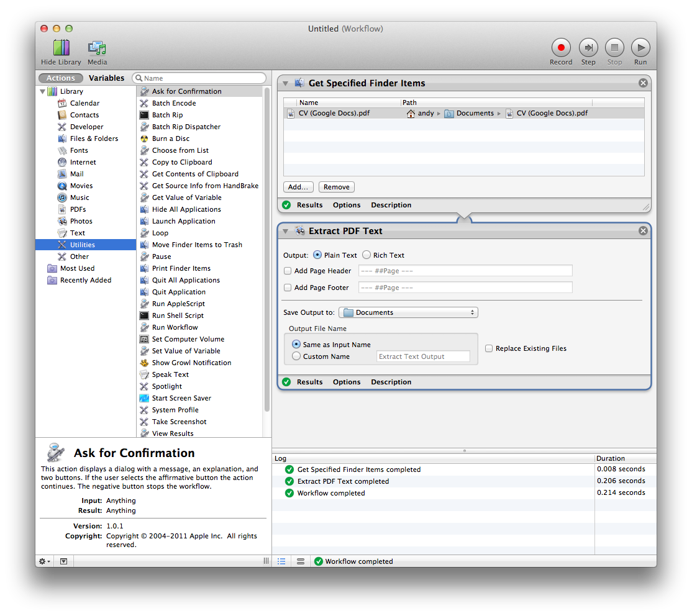
Task: Select the Run AppleScript action
Action: [x=178, y=304]
